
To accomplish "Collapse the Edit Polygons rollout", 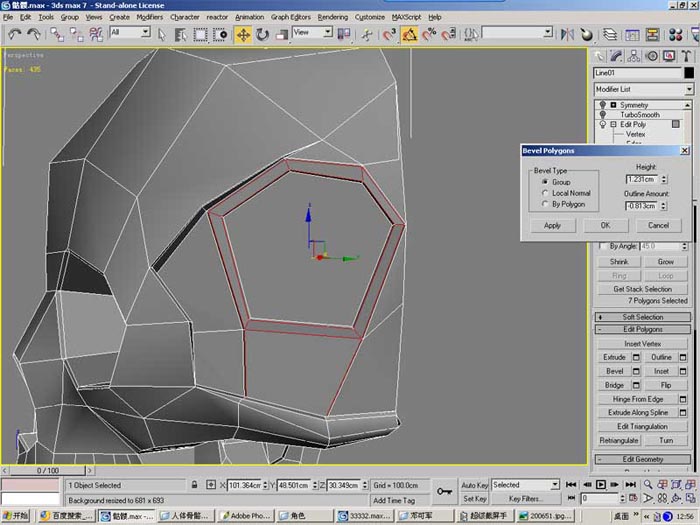I will point(642,329).
